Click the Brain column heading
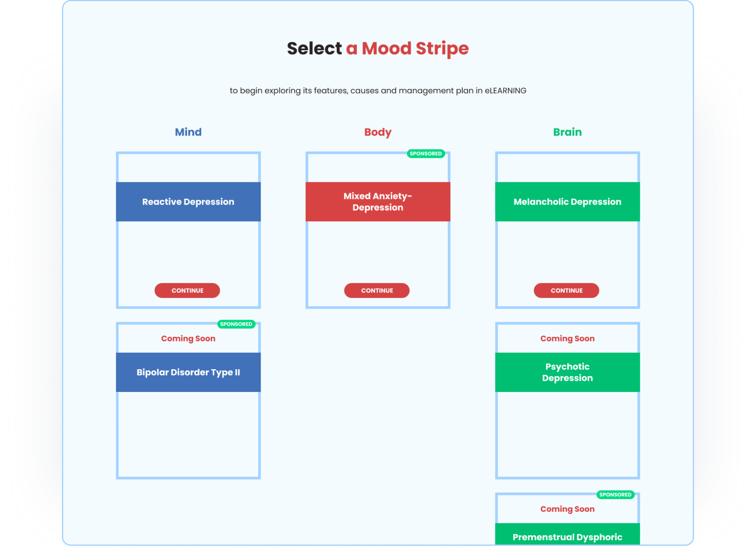Screen dimensions: 756x559 567,132
